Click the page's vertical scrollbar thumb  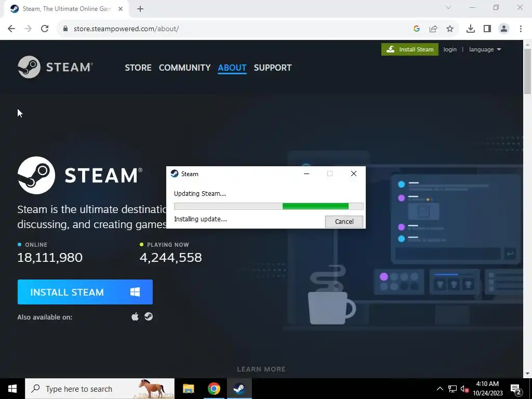[x=528, y=71]
